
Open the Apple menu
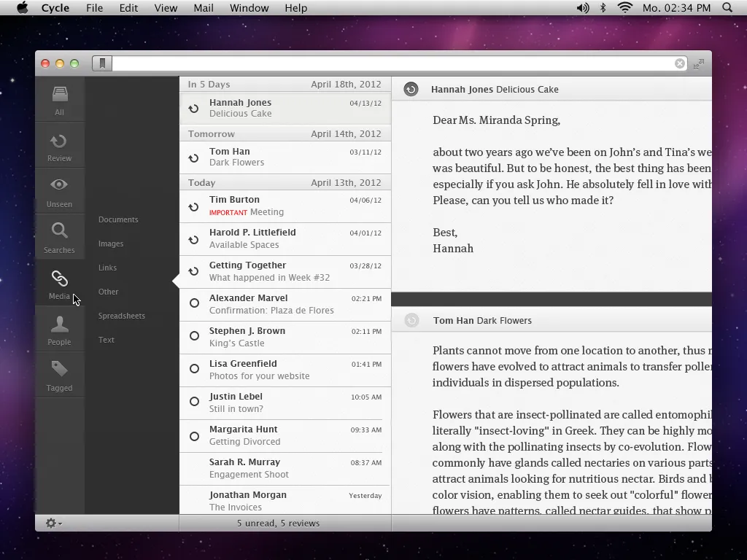click(x=23, y=7)
